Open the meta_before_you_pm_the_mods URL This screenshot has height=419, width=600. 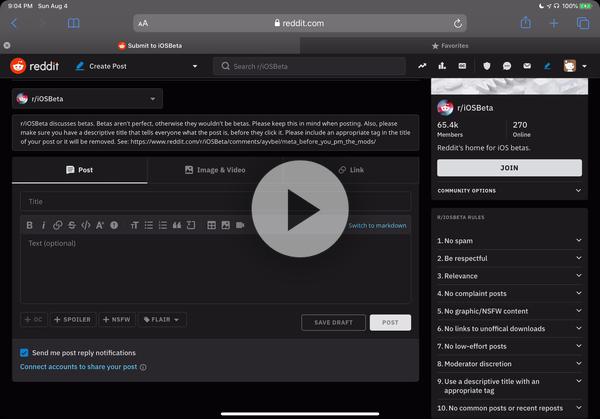(x=253, y=142)
